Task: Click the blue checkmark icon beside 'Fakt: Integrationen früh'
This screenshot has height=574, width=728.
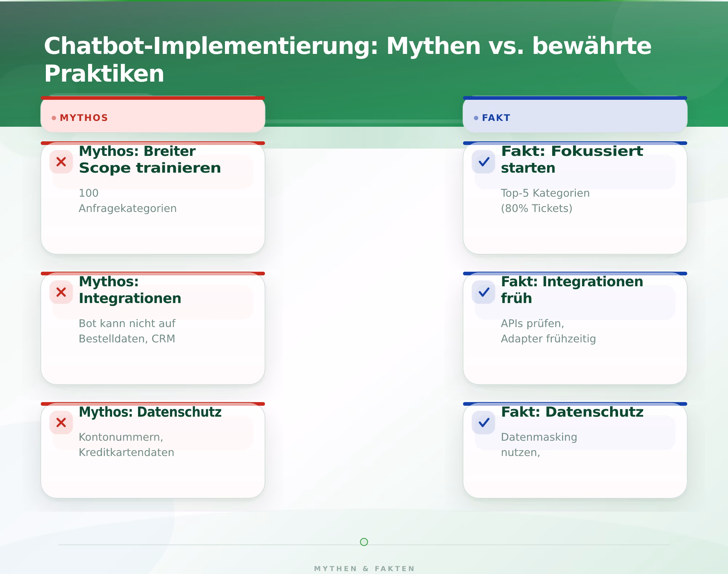Action: [483, 292]
